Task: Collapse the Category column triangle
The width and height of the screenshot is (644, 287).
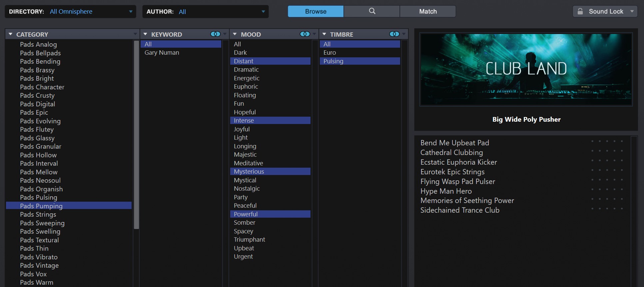Action: [11, 34]
